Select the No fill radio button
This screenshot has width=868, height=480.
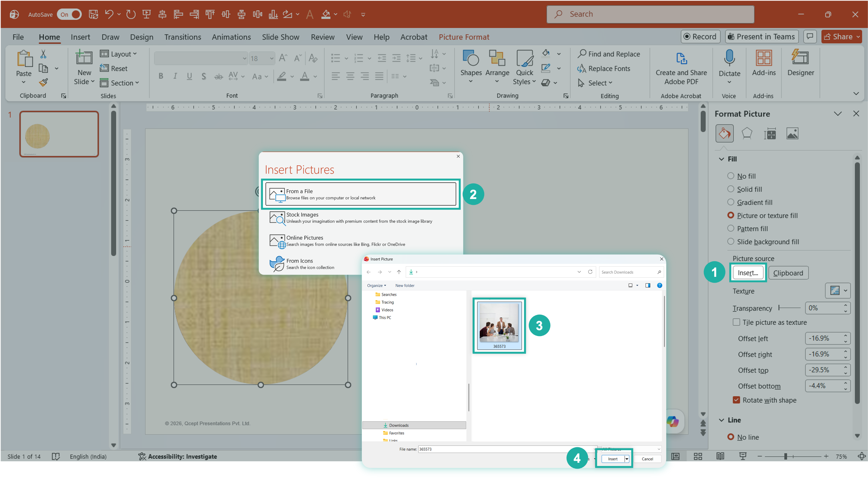(731, 176)
